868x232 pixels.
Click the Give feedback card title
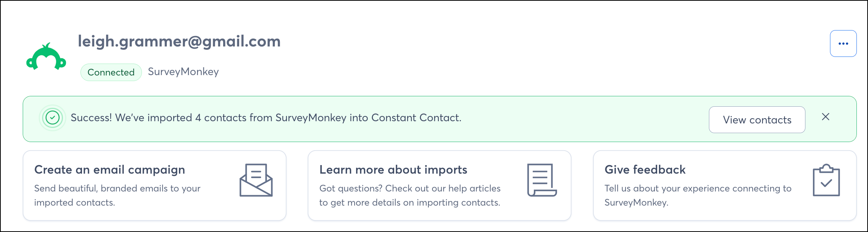point(645,170)
